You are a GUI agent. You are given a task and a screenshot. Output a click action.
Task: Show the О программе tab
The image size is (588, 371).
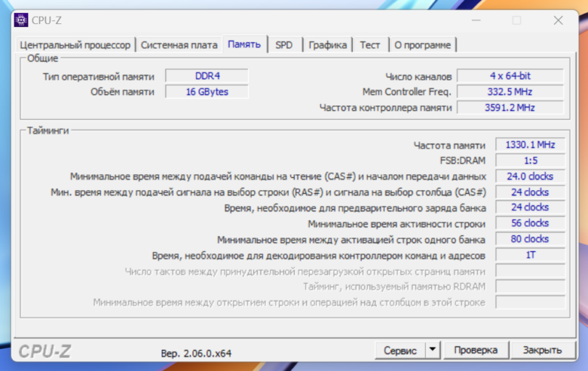coord(423,45)
